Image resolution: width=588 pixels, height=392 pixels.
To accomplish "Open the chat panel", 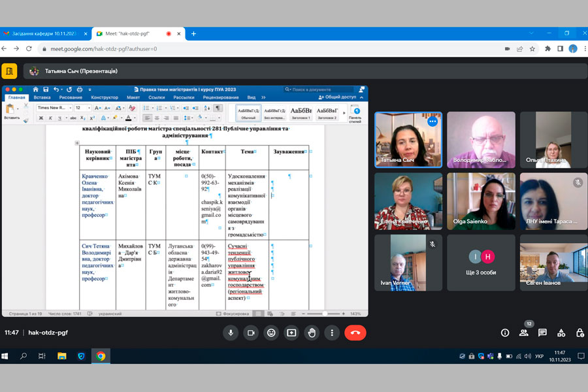I will coord(542,333).
